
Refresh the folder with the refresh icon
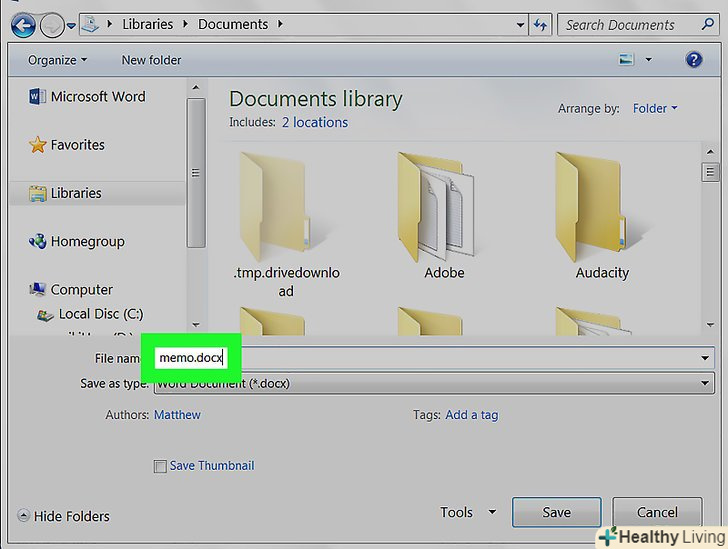(x=540, y=25)
